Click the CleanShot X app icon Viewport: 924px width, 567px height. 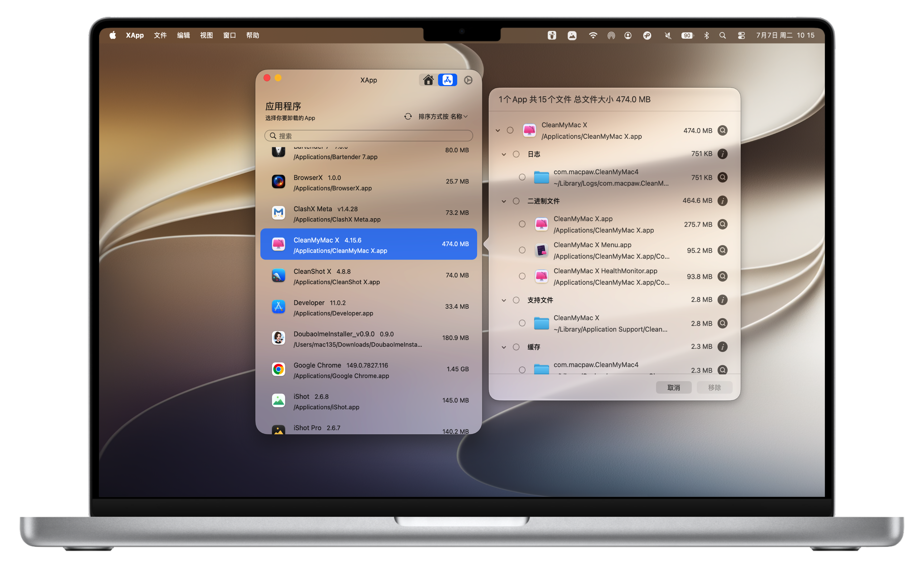[278, 276]
